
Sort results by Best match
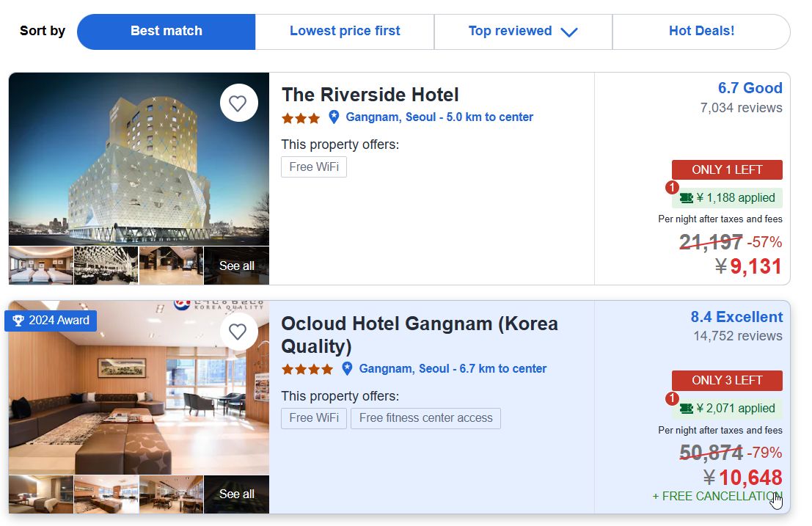click(167, 32)
